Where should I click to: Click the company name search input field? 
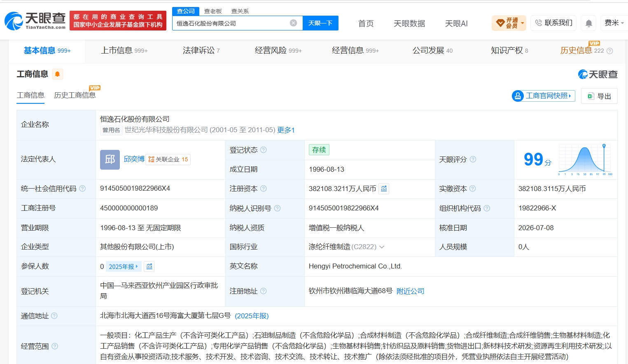(232, 23)
